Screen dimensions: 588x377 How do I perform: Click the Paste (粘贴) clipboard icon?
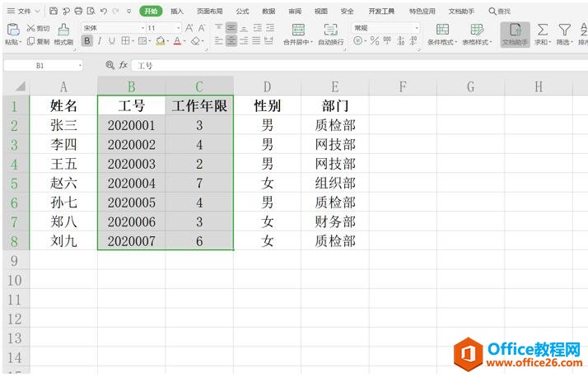(x=13, y=30)
